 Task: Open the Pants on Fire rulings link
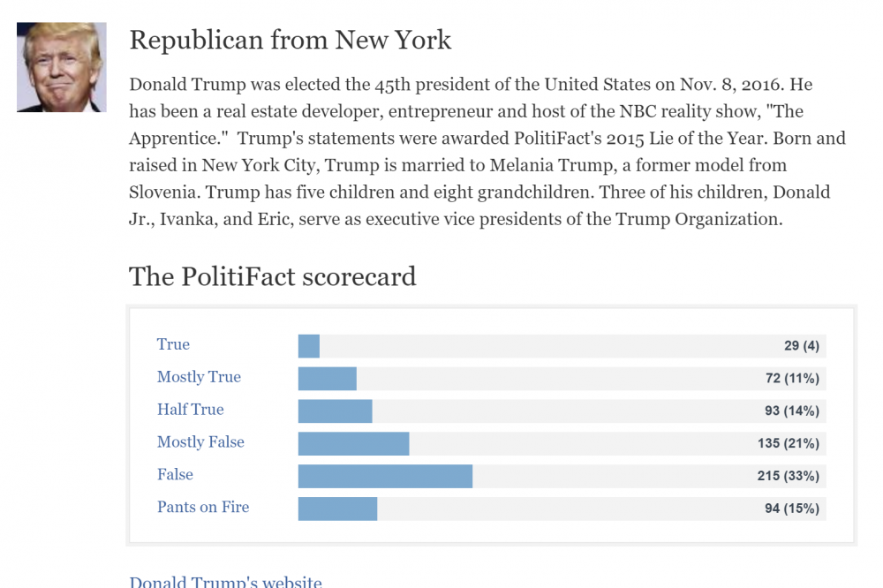203,508
